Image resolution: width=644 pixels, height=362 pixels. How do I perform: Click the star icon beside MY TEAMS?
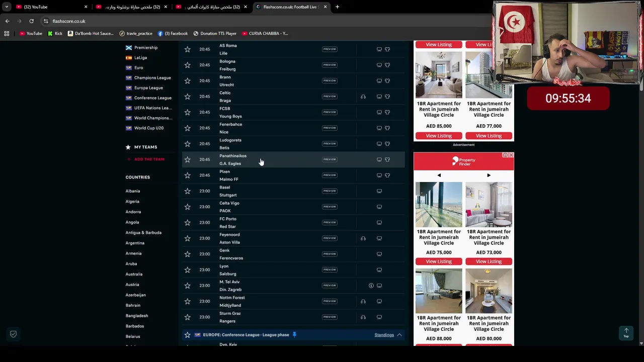[x=128, y=147]
